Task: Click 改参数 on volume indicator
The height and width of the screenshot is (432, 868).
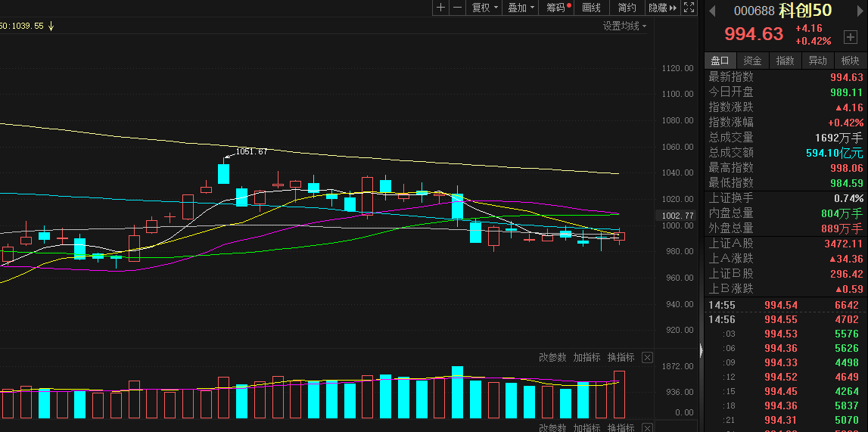Action: 552,358
